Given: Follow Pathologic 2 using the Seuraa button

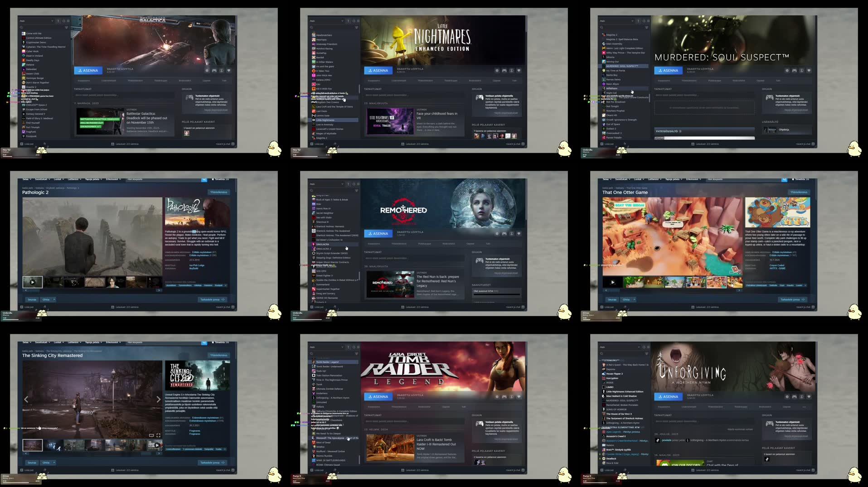Looking at the screenshot, I should pos(31,299).
